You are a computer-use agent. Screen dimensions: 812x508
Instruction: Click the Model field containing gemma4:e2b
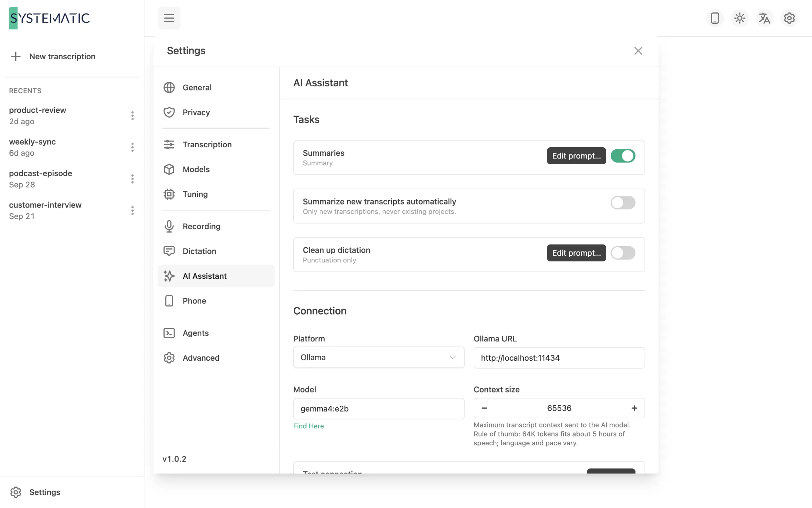click(379, 408)
